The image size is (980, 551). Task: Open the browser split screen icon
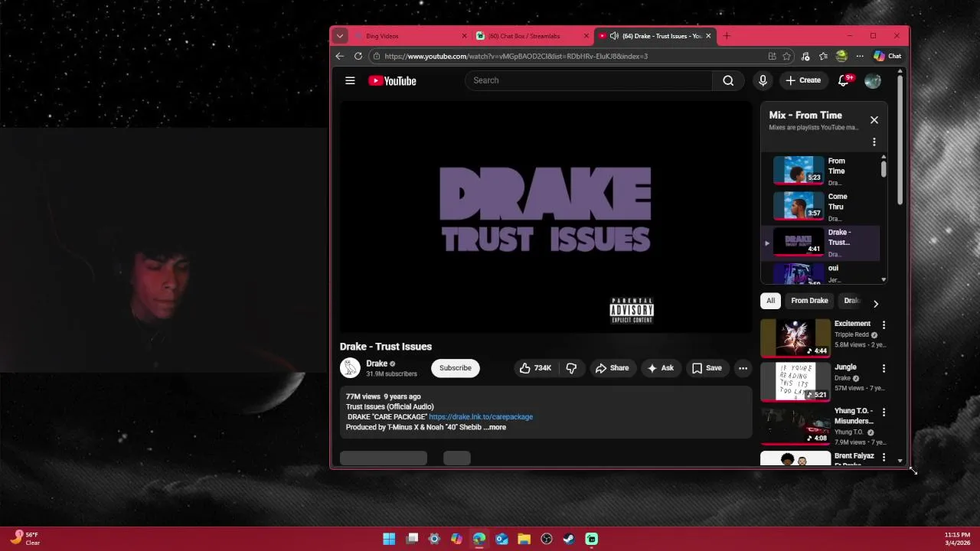pyautogui.click(x=773, y=56)
